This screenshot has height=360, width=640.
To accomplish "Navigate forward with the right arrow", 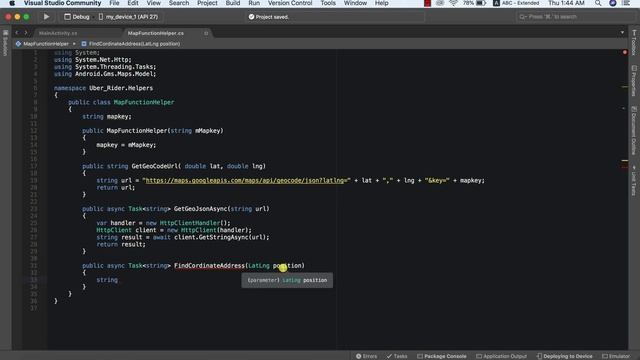I will [26, 33].
